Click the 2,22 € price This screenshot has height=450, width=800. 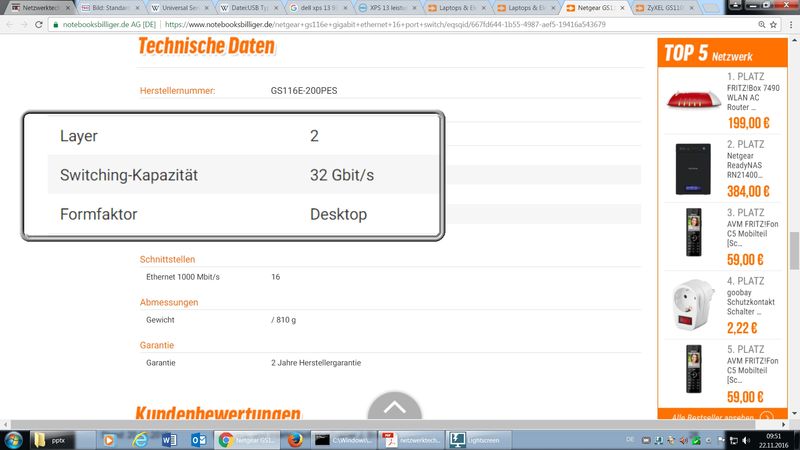point(742,328)
